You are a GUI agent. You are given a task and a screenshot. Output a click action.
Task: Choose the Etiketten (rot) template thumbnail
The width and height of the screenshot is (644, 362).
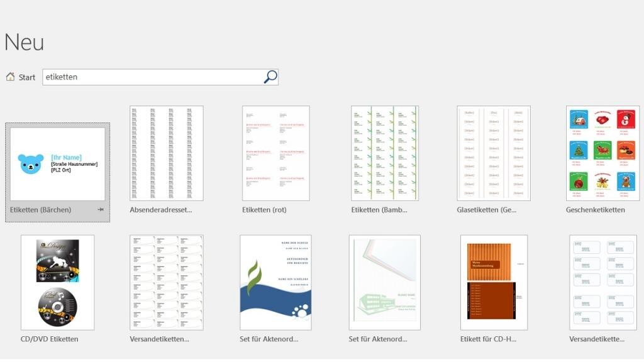(x=275, y=153)
